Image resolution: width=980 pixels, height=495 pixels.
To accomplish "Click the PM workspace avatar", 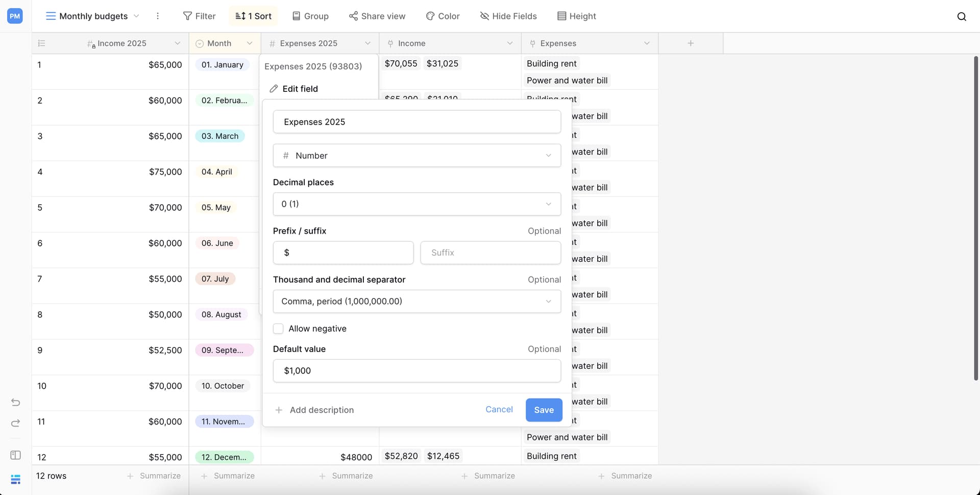I will 15,16.
